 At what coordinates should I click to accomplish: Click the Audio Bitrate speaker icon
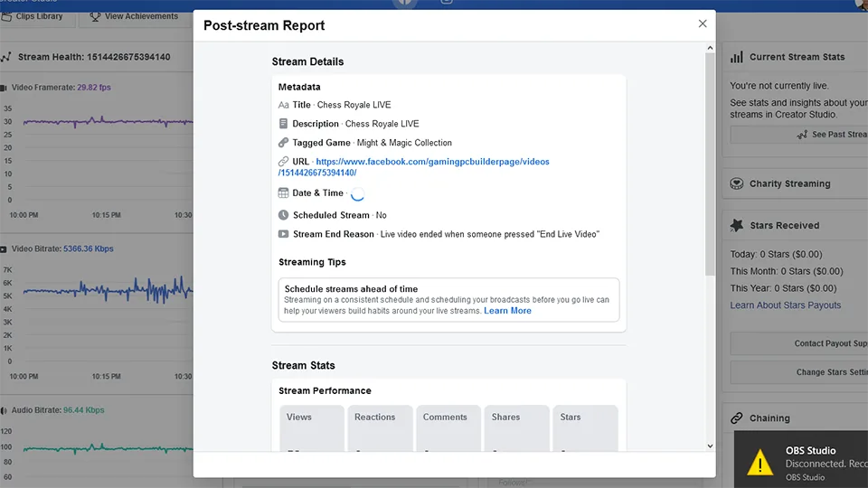pos(4,410)
